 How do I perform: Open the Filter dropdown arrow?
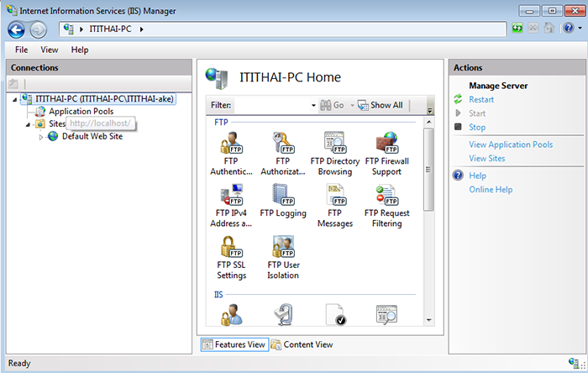pyautogui.click(x=313, y=105)
